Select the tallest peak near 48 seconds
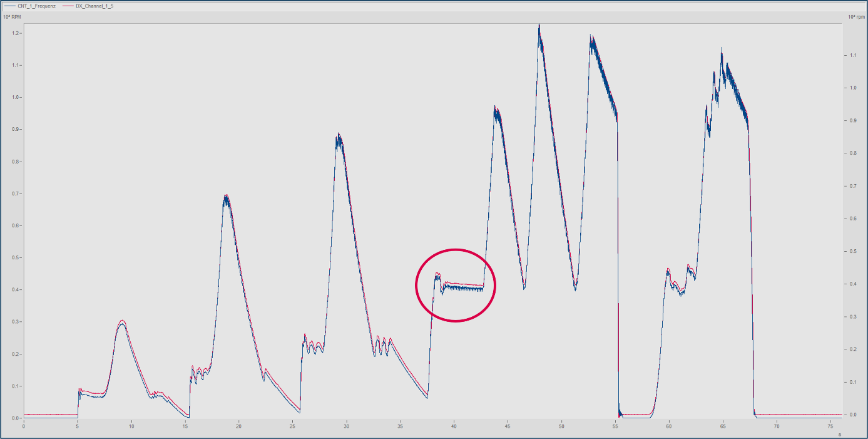Image resolution: width=868 pixels, height=439 pixels. (539, 25)
